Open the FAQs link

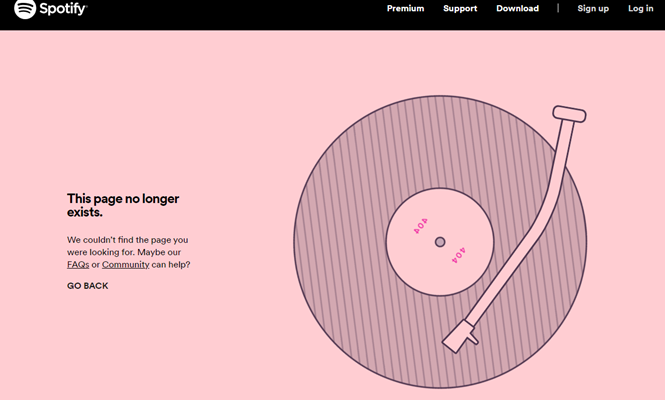tap(78, 264)
